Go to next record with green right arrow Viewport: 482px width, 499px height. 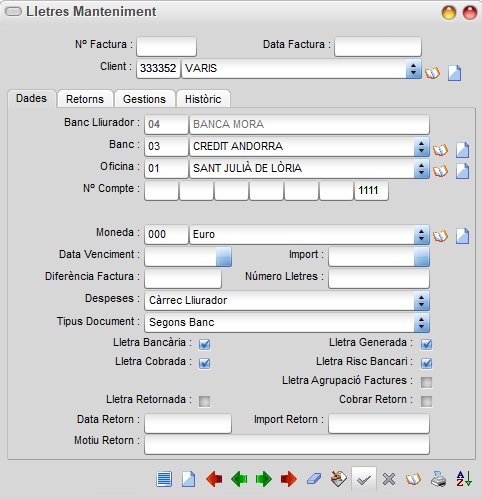tap(264, 479)
